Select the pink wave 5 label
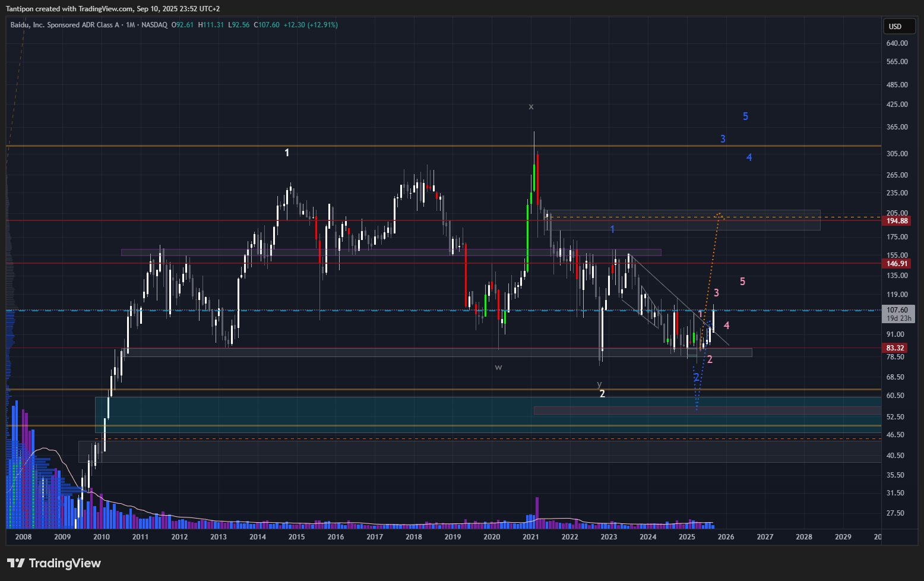Screen dimensions: 924x581 (742, 282)
